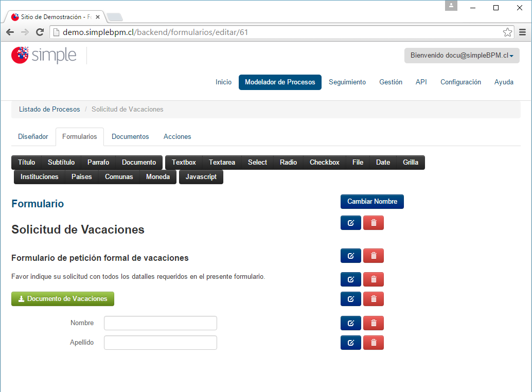The width and height of the screenshot is (532, 392).
Task: Bookmark page with the star icon
Action: (x=507, y=32)
